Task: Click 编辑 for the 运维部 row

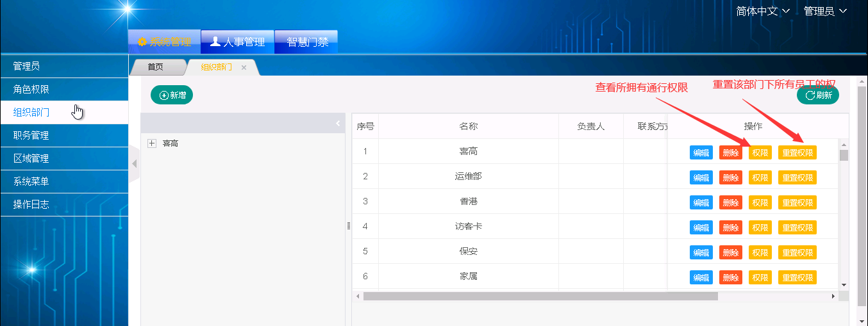Action: [x=701, y=177]
